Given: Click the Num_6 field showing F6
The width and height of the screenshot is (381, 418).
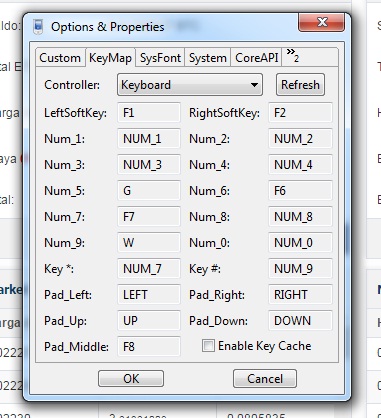Looking at the screenshot, I should pyautogui.click(x=300, y=191).
